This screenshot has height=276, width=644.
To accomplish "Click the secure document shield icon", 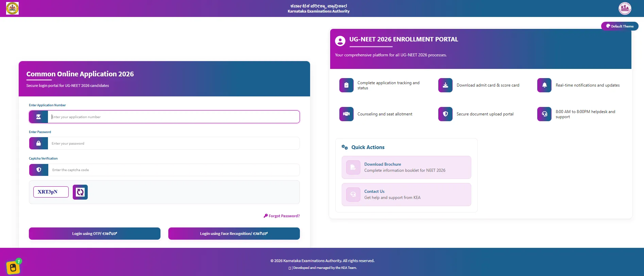I will 445,114.
